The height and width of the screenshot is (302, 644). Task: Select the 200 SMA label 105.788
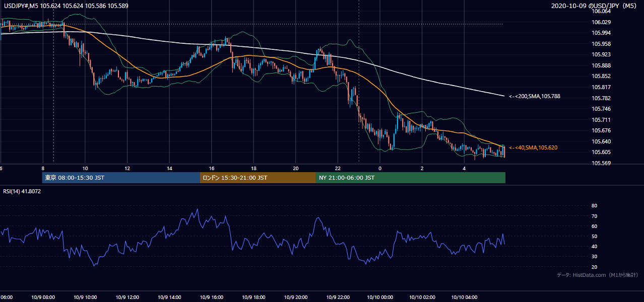coord(534,96)
